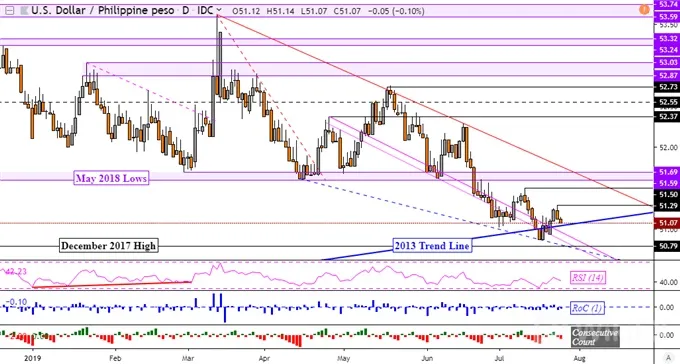
Task: Click the 51.69 price label on the axis
Action: coord(668,172)
